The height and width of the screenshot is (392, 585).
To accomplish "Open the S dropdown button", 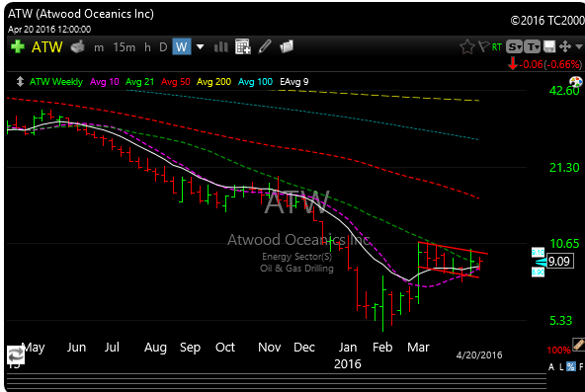I will [x=514, y=47].
